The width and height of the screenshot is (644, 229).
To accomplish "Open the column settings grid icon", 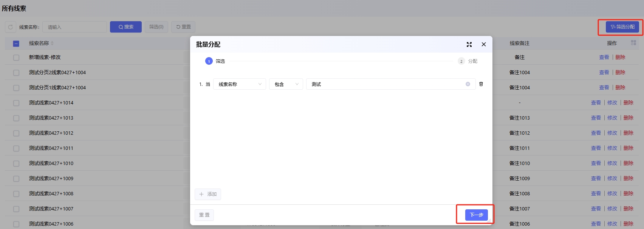I will 633,43.
